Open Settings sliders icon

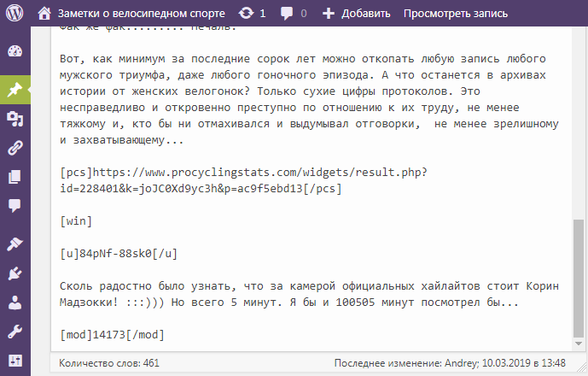(x=15, y=361)
